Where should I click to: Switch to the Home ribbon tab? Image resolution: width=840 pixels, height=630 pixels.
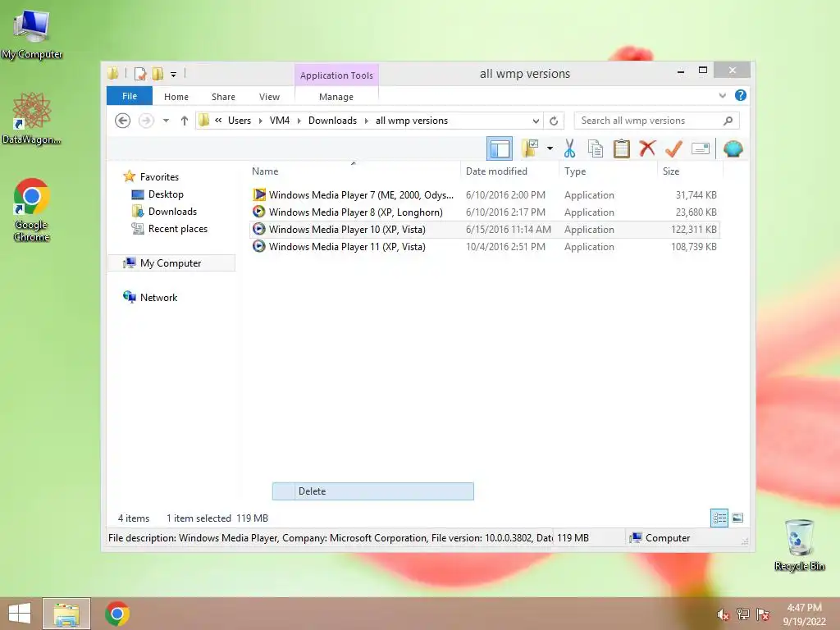coord(176,97)
